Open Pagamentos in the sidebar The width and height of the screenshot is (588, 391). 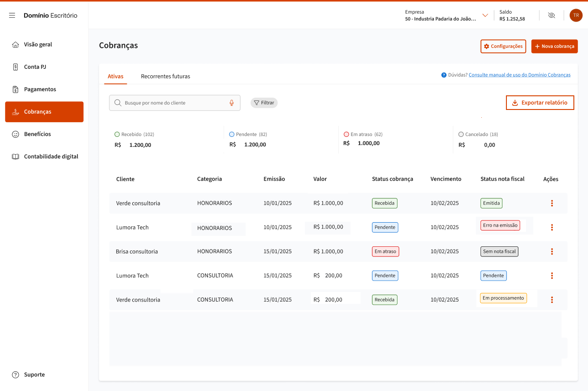click(x=40, y=89)
